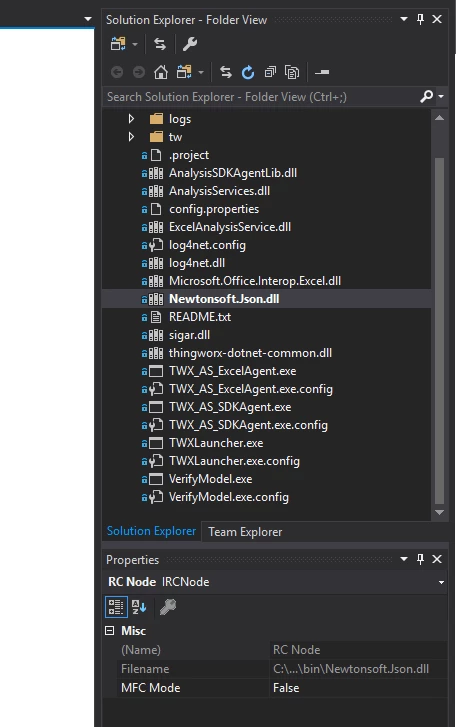Select AnalysisSDKAgentLib.dll
Screen dimensions: 456x727
pos(233,173)
